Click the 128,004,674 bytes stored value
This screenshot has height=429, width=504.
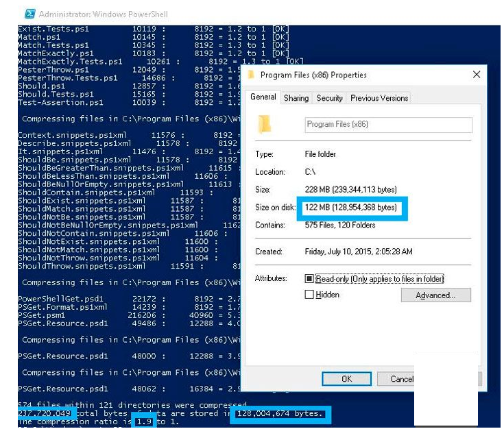280,413
